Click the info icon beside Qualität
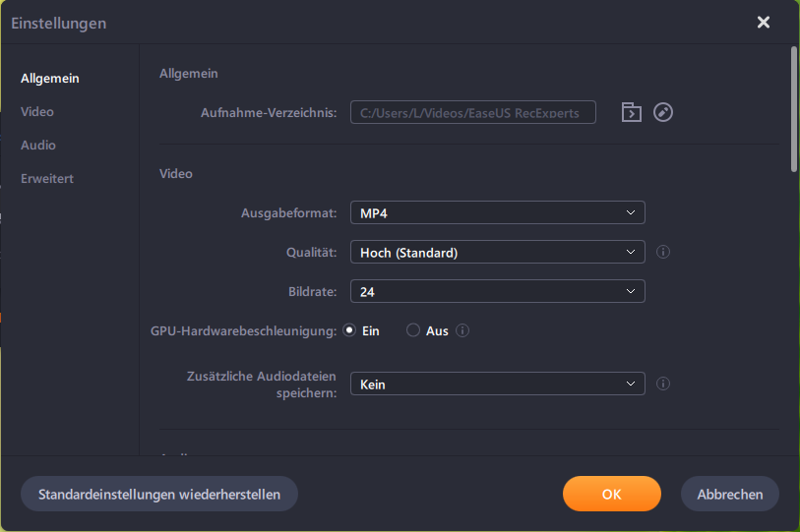Screen dimensions: 800x532 pyautogui.click(x=663, y=253)
